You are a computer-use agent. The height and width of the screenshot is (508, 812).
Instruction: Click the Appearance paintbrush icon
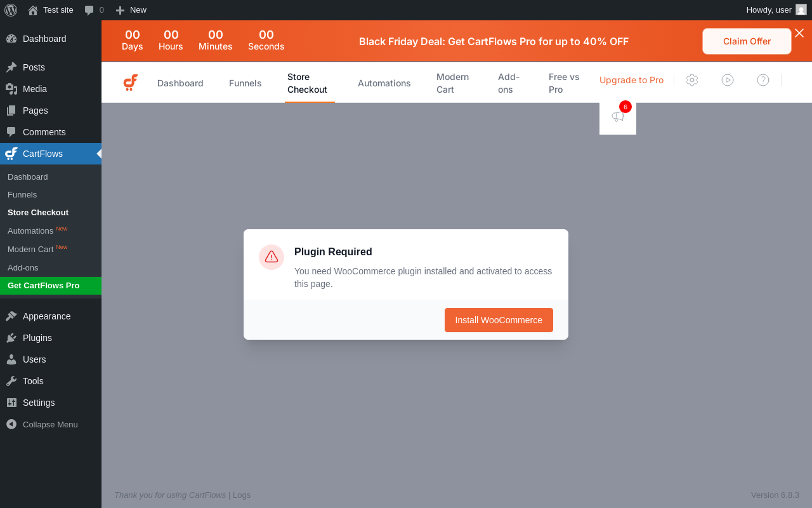pyautogui.click(x=11, y=316)
